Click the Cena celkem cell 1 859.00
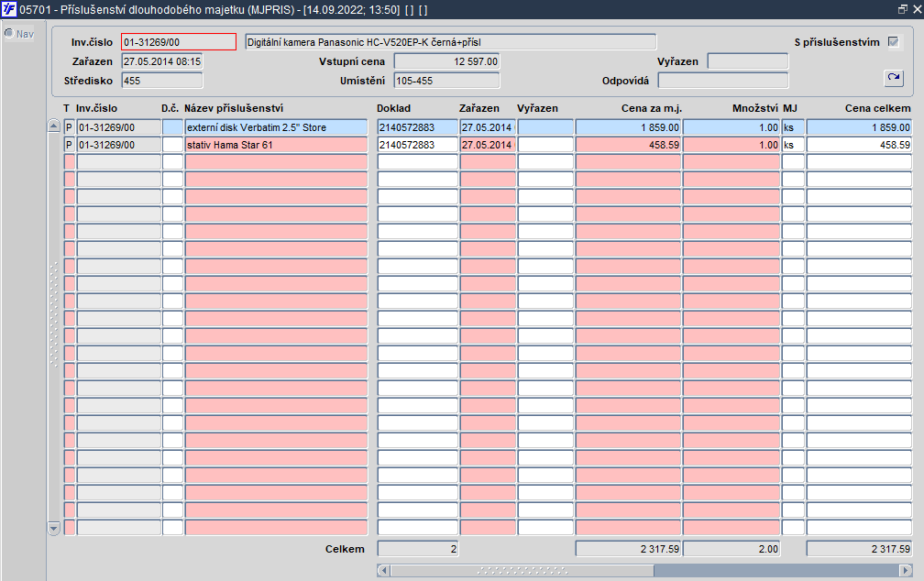The width and height of the screenshot is (924, 581). click(859, 127)
